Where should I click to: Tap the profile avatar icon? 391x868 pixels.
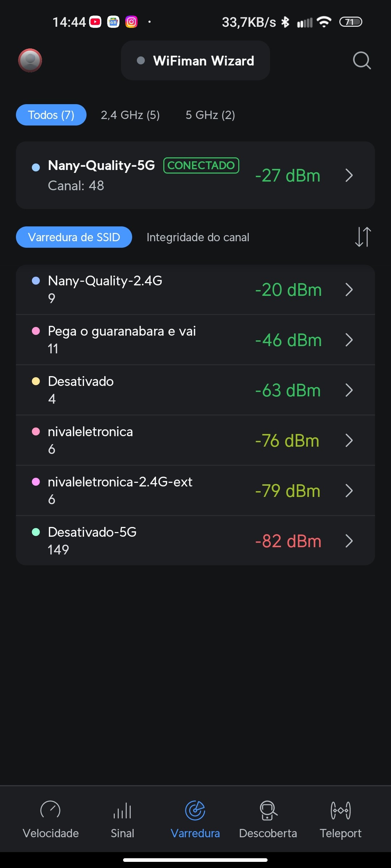(x=30, y=60)
